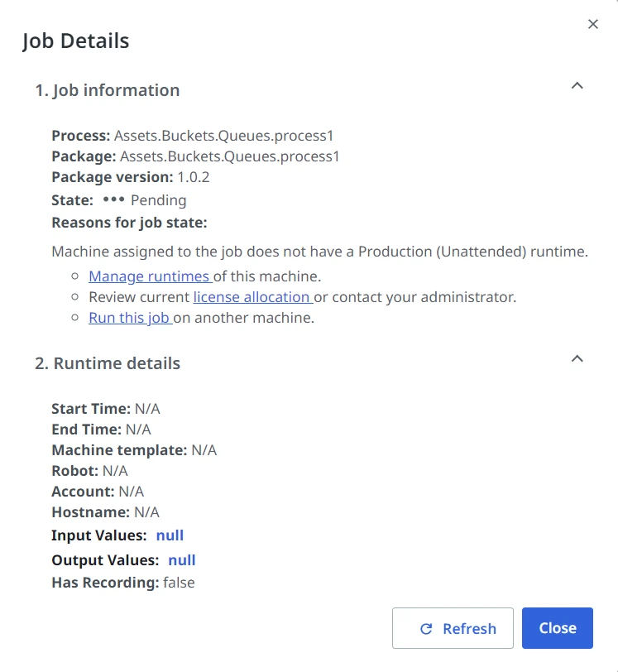Open the Input Values null value
The width and height of the screenshot is (618, 672).
(x=170, y=535)
